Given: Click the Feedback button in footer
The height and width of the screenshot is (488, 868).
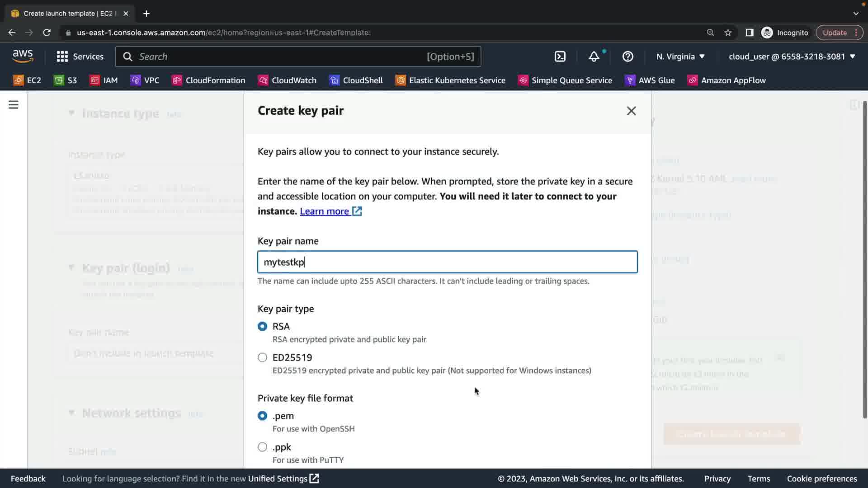Looking at the screenshot, I should click(28, 479).
